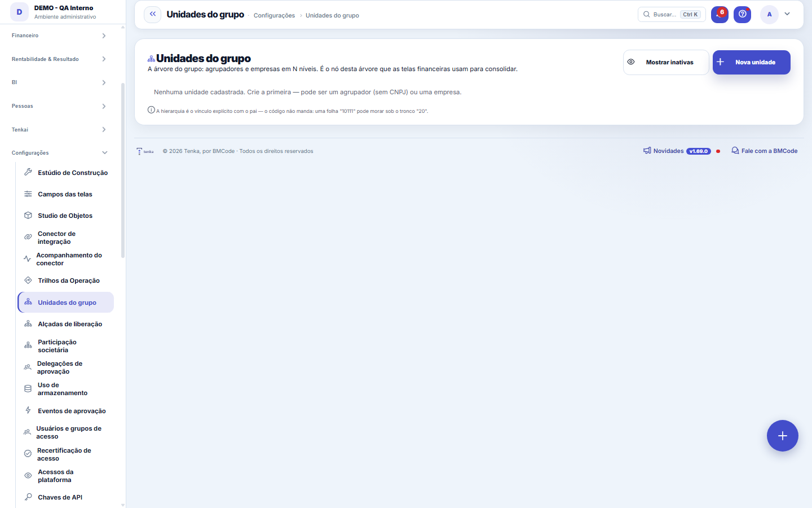Expand the Financeiro menu section

click(x=59, y=36)
